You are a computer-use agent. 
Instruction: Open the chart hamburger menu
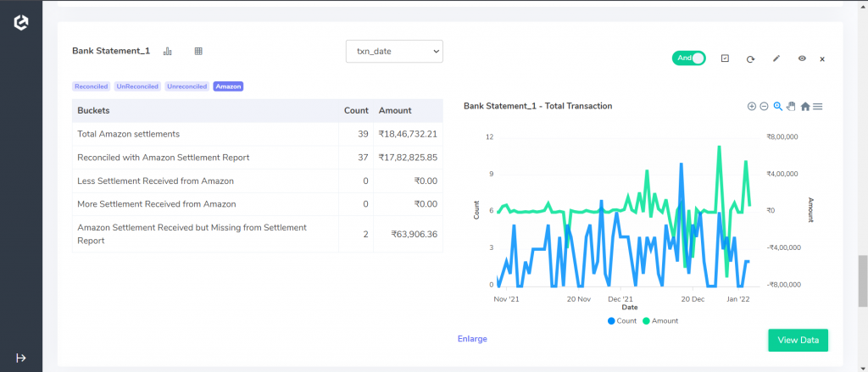point(818,106)
